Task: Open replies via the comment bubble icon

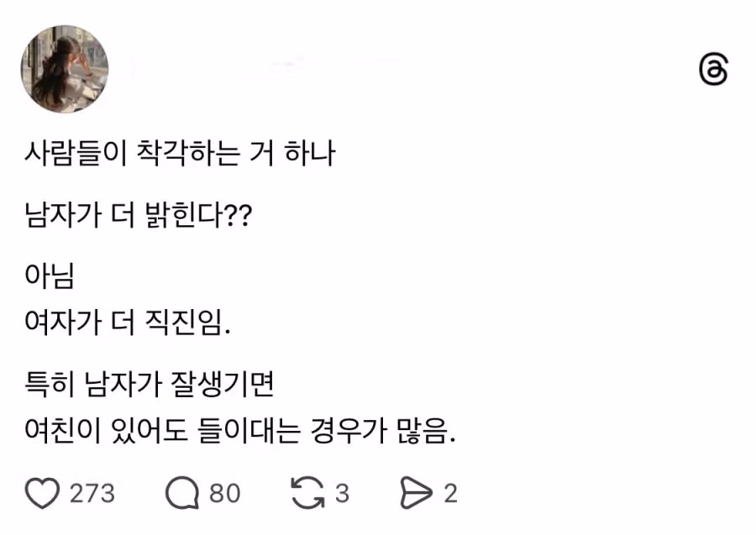Action: point(181,493)
